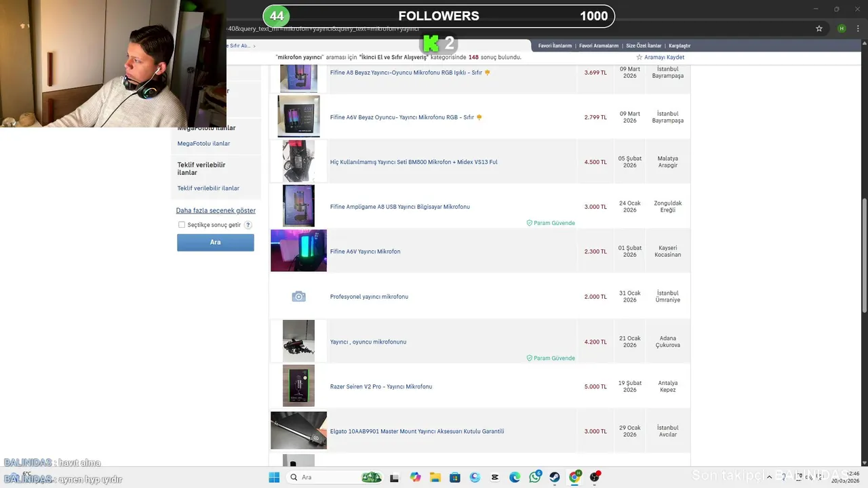Open WhatsApp from the taskbar
This screenshot has height=488, width=868.
click(x=535, y=477)
